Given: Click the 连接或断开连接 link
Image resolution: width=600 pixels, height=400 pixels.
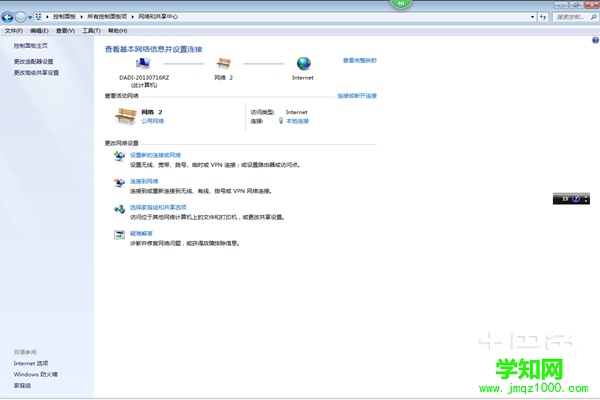Looking at the screenshot, I should [357, 96].
